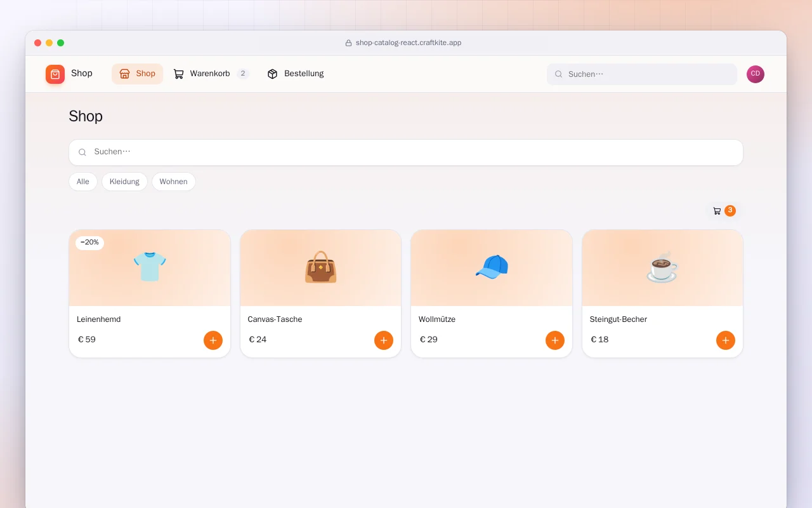Open the CD user avatar menu

[x=756, y=74]
